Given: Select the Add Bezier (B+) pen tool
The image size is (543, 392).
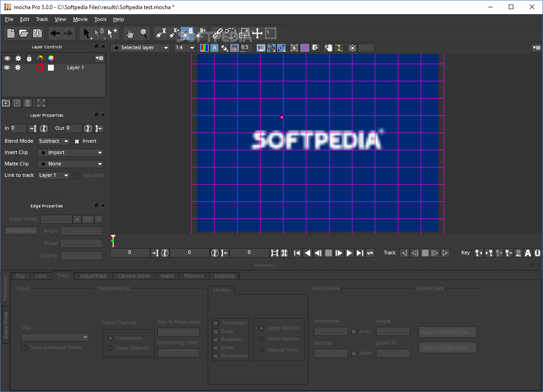Looking at the screenshot, I should [x=201, y=33].
